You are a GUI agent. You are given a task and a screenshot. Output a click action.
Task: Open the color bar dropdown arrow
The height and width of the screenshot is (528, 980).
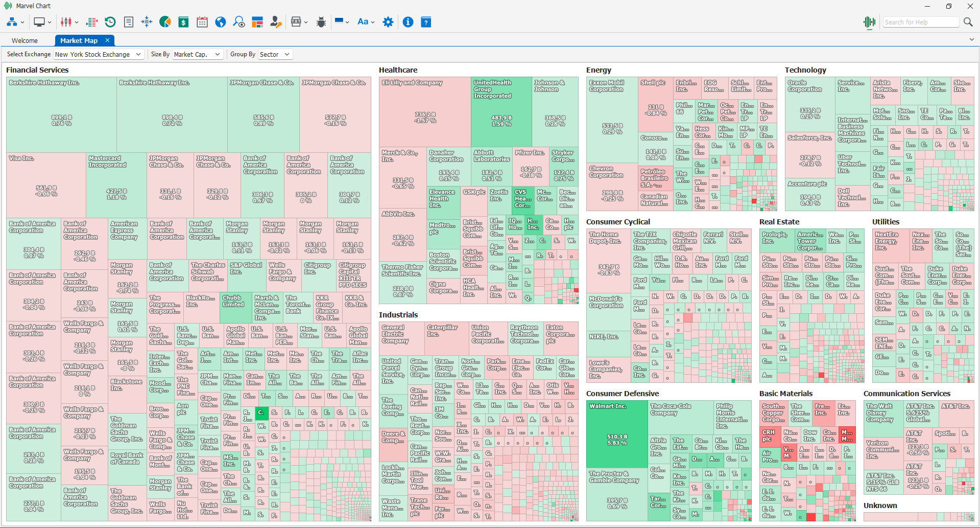point(347,22)
